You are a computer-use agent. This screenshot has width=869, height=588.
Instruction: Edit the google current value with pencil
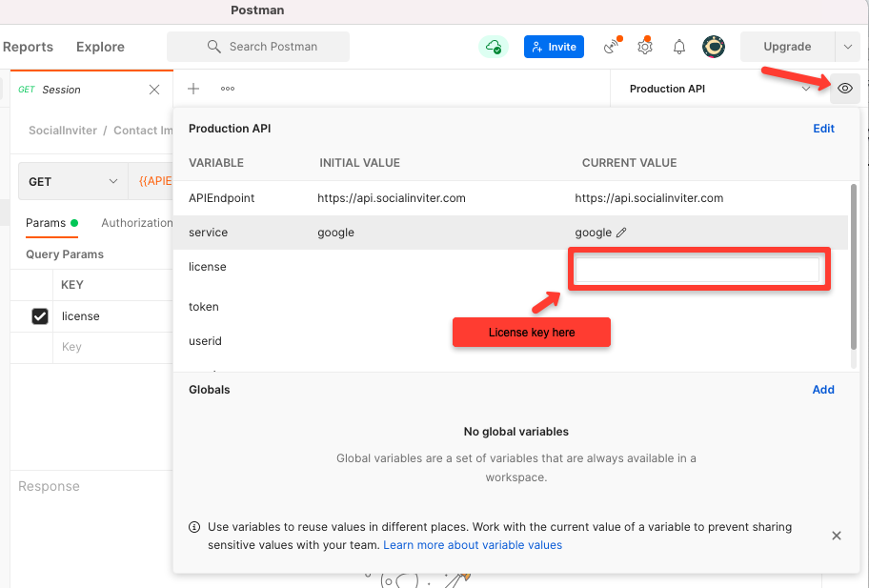click(621, 233)
